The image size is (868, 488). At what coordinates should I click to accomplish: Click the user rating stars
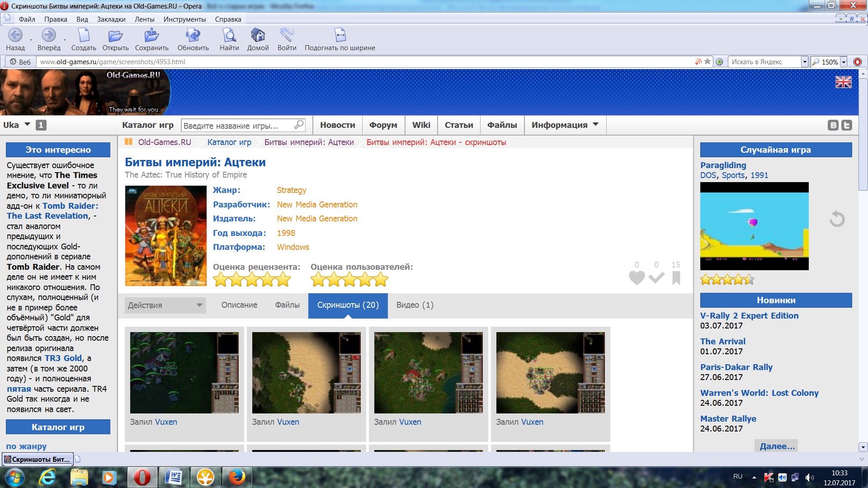point(349,280)
